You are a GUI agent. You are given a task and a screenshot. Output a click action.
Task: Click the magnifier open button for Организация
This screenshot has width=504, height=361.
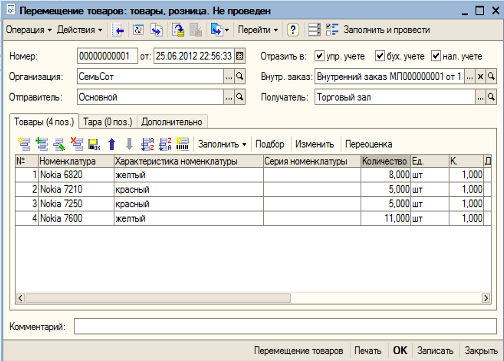click(240, 77)
